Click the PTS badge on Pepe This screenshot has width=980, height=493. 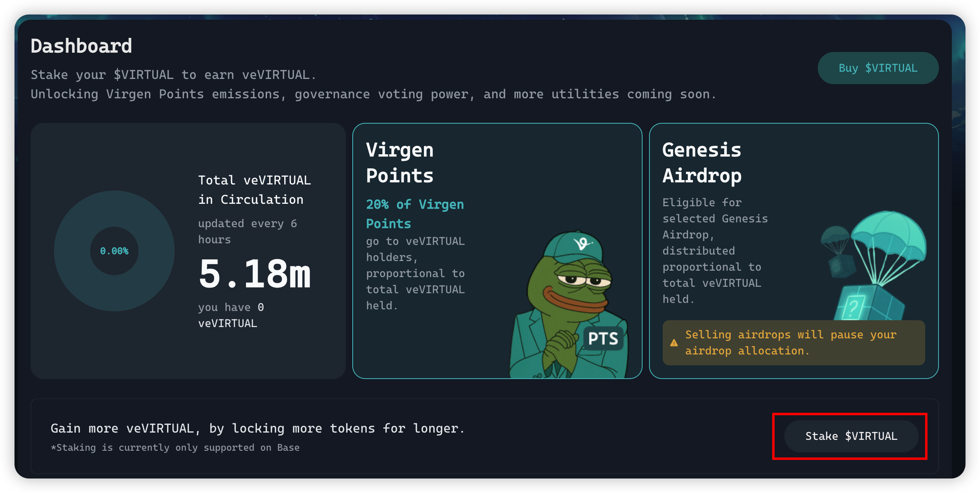[603, 338]
